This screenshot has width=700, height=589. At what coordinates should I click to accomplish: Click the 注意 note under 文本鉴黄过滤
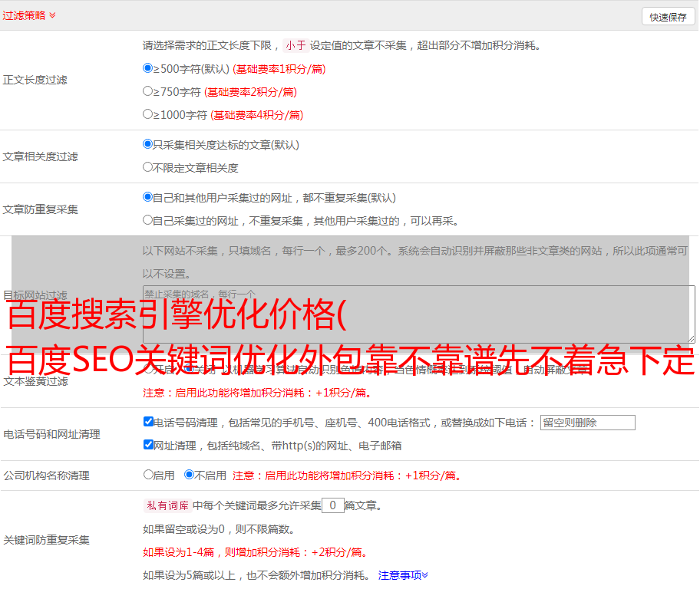[257, 393]
